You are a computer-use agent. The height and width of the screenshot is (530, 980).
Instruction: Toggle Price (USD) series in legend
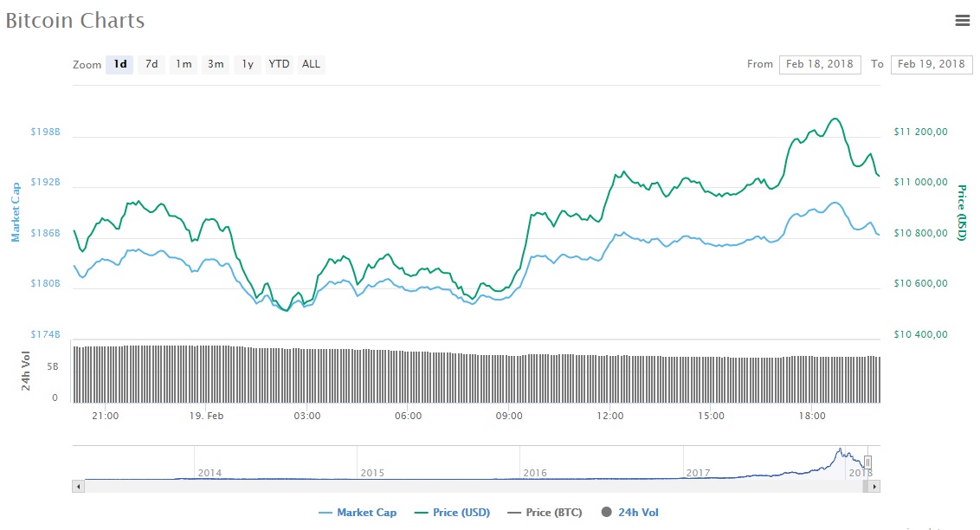(x=452, y=513)
